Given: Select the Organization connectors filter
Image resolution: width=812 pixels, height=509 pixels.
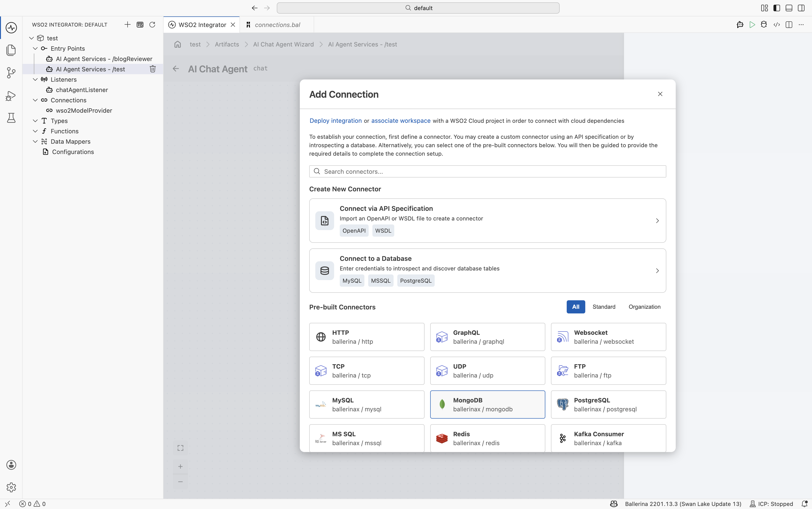Looking at the screenshot, I should click(x=644, y=307).
